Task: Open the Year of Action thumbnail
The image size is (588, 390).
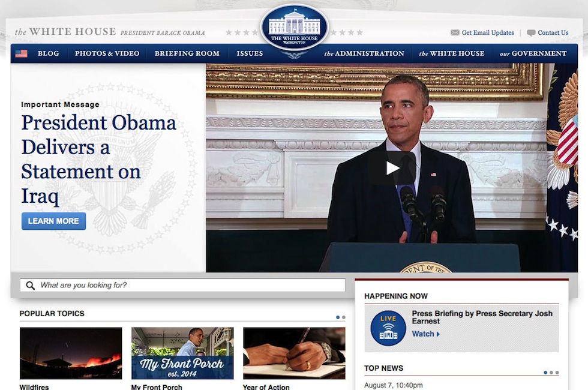Action: (295, 353)
